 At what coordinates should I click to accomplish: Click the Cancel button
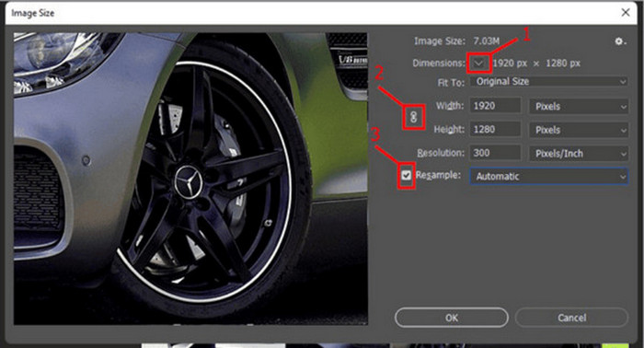coord(571,318)
